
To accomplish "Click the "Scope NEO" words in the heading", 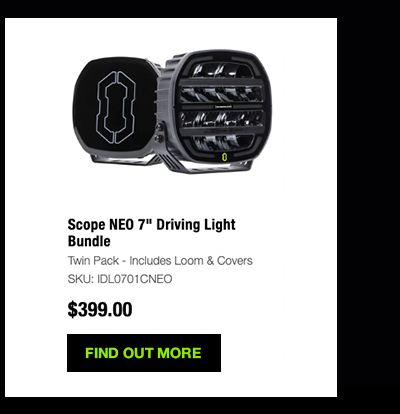I will [x=101, y=225].
